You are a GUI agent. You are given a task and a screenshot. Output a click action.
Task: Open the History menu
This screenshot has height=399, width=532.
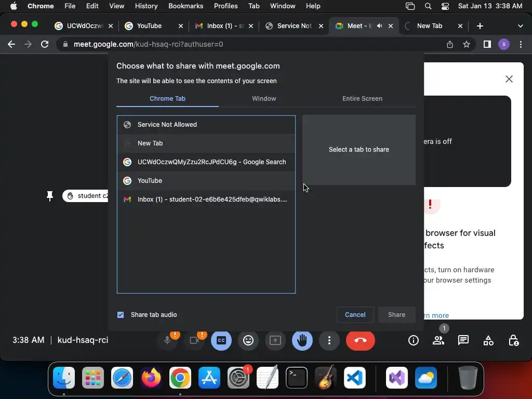tap(146, 6)
